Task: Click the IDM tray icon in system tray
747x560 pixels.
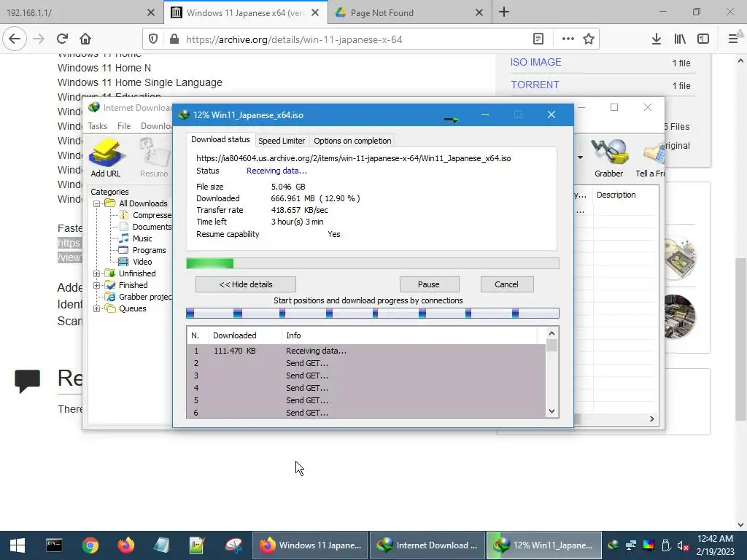Action: (x=614, y=545)
